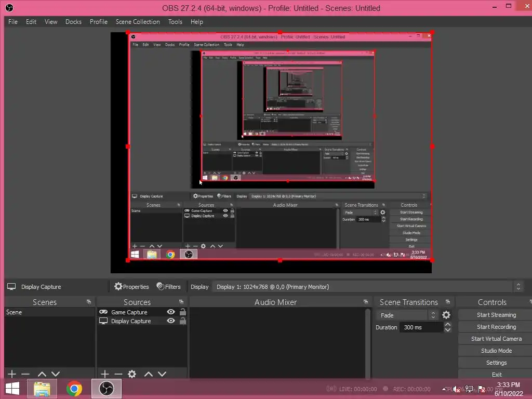Click the network icon in system tray

(x=469, y=389)
